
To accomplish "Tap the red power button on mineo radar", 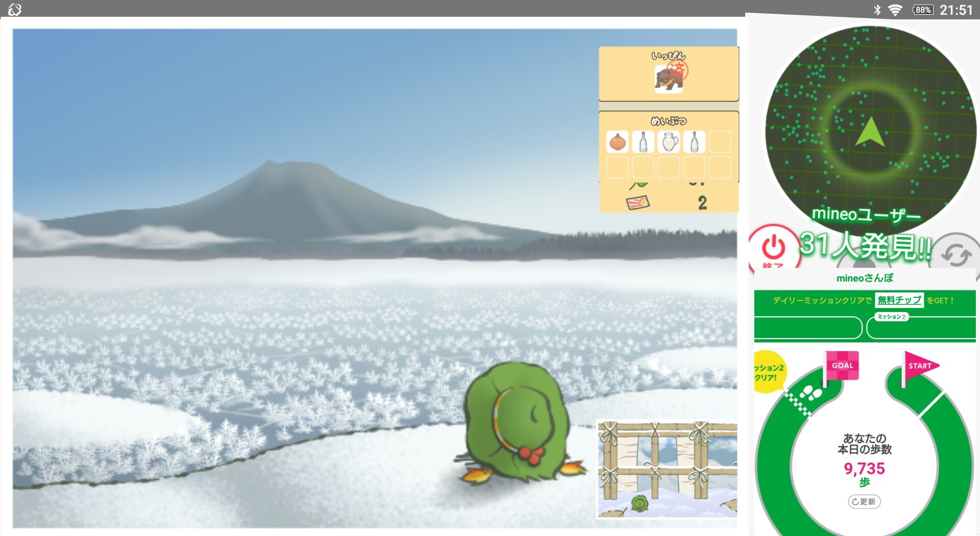I will pyautogui.click(x=773, y=248).
